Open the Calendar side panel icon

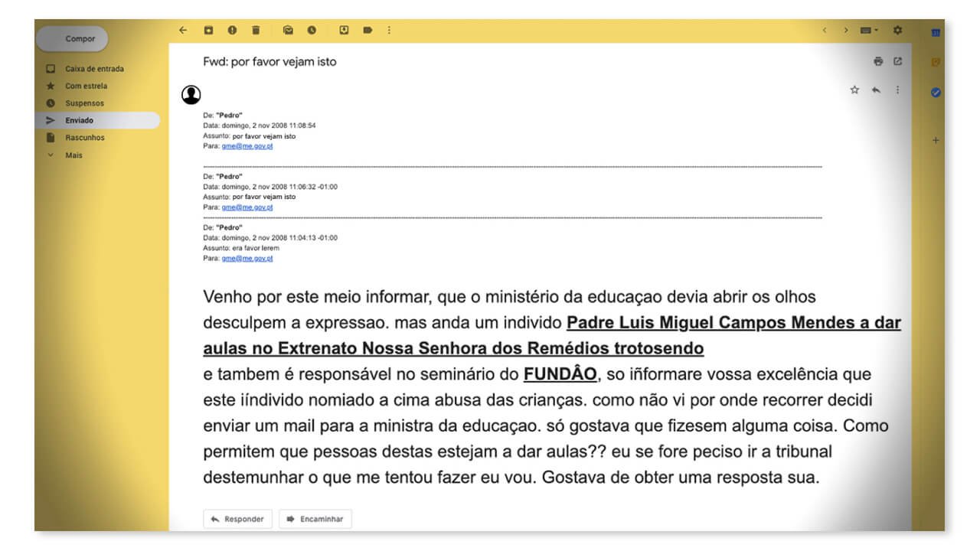click(936, 32)
